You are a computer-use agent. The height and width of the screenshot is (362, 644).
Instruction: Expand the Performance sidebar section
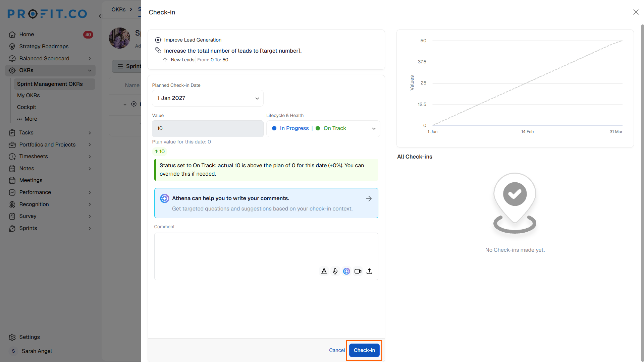pyautogui.click(x=90, y=192)
